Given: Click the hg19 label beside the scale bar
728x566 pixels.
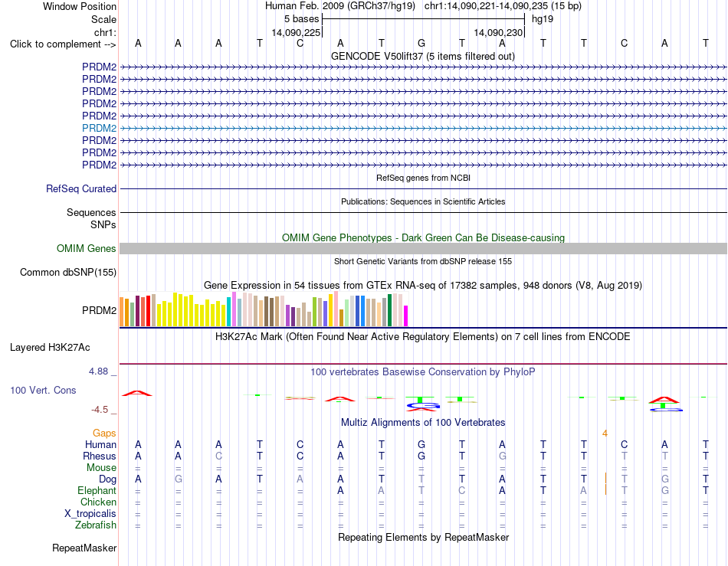Looking at the screenshot, I should pyautogui.click(x=543, y=19).
